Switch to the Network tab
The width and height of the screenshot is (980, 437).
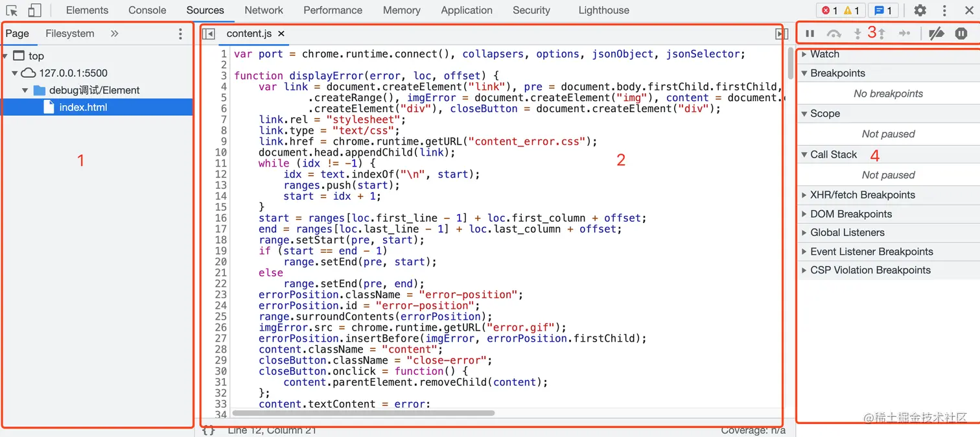[x=264, y=10]
